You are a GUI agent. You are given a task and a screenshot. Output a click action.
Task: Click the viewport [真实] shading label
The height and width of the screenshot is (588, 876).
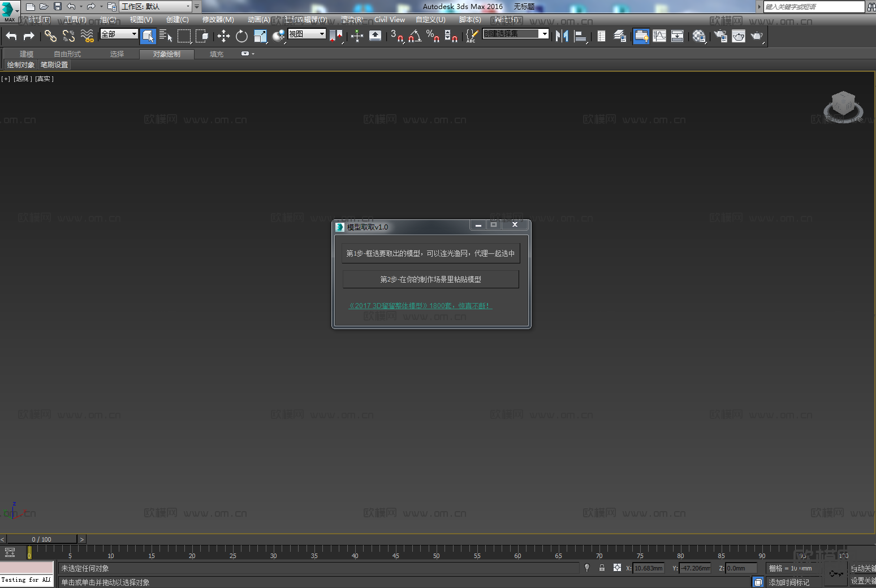coord(44,79)
